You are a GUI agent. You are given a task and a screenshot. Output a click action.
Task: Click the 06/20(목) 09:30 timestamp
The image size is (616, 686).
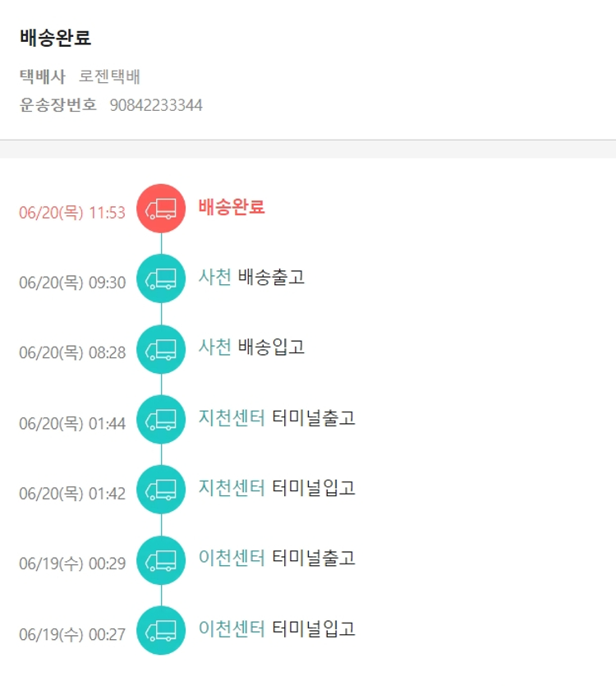(x=72, y=283)
